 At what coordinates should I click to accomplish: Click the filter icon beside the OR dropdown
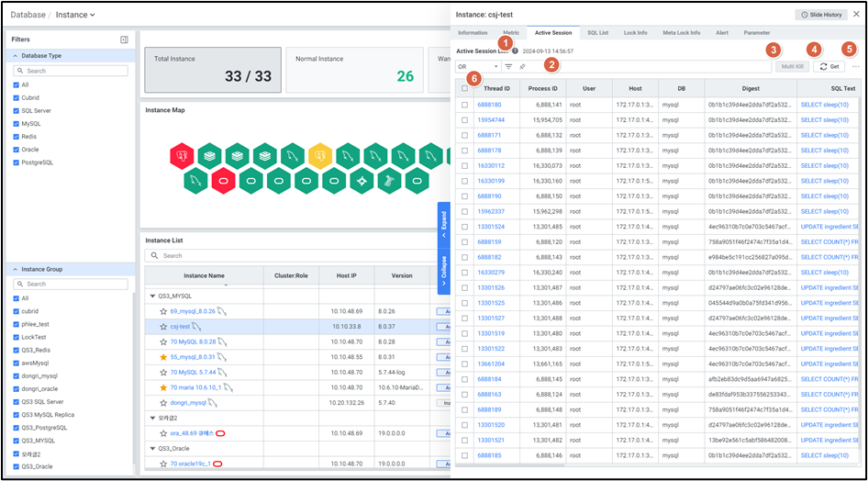pyautogui.click(x=508, y=67)
